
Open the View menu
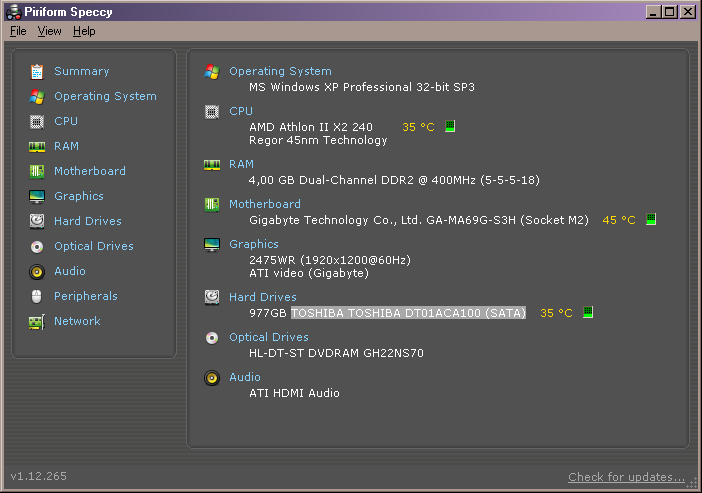coord(49,31)
